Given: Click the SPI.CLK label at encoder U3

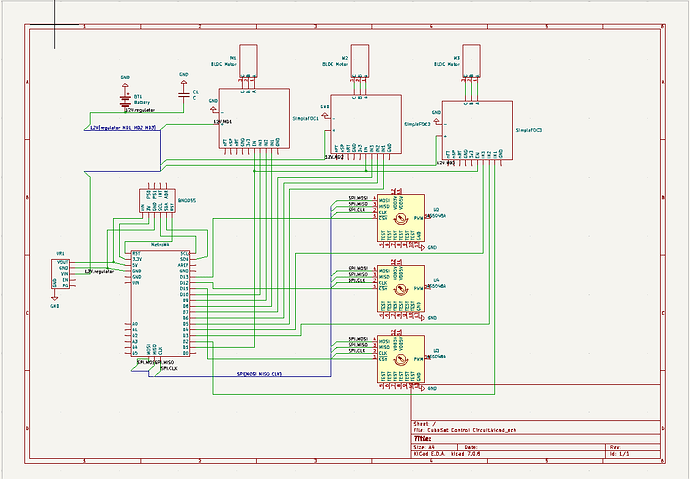Looking at the screenshot, I should click(x=357, y=351).
